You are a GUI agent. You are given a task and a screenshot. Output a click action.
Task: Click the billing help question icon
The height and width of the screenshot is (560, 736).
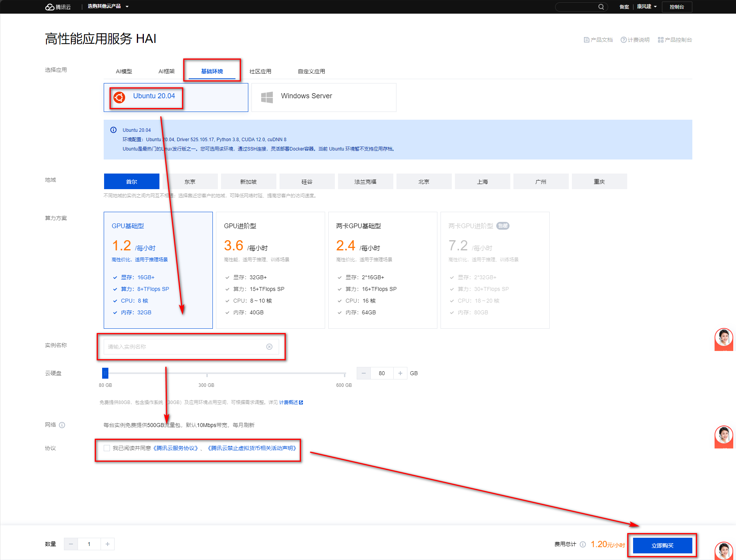coord(623,40)
